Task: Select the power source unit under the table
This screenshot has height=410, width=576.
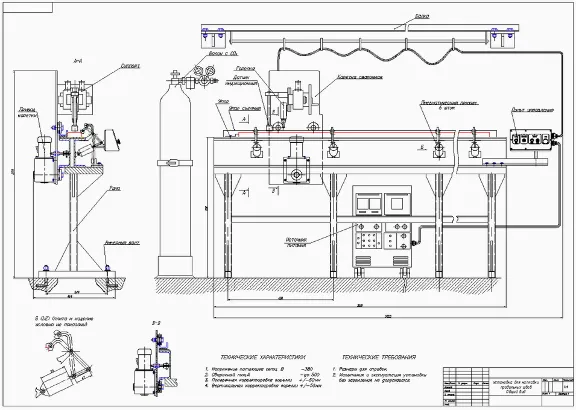Action: click(382, 229)
